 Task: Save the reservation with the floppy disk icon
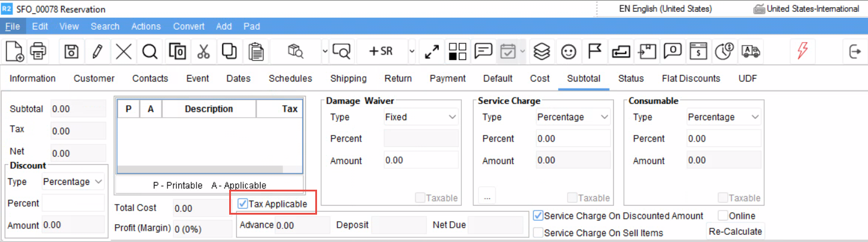pyautogui.click(x=71, y=51)
